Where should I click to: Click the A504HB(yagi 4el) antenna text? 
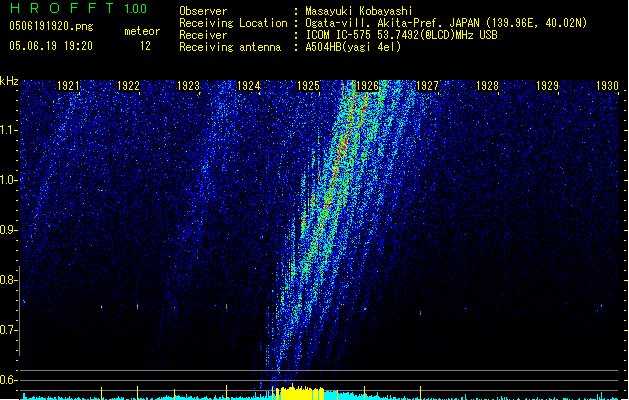353,47
